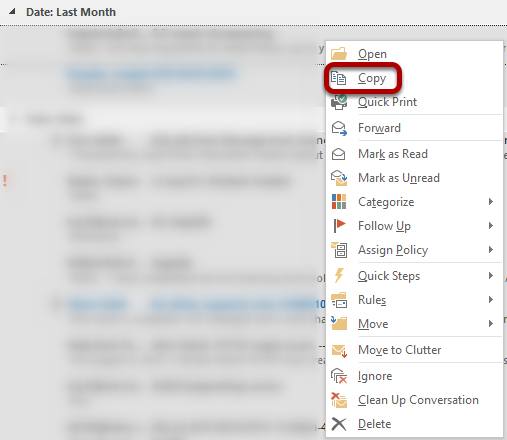
Task: Expand the Rules submenu arrow
Action: pyautogui.click(x=491, y=299)
